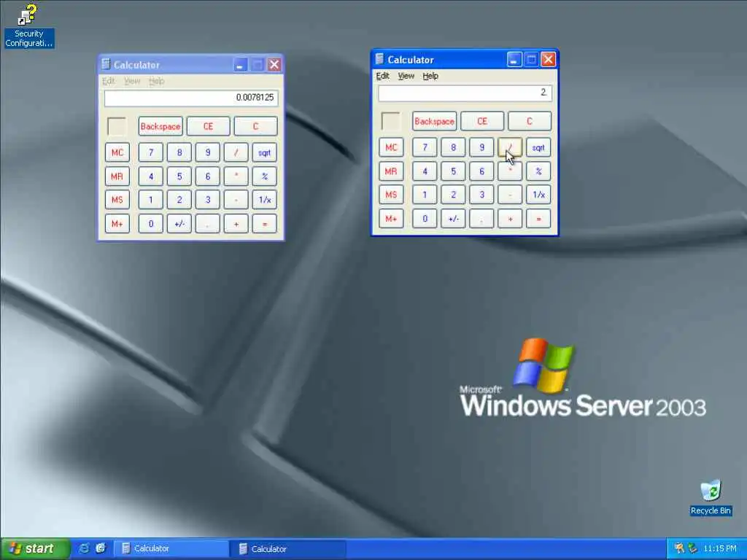Open Help menu in inactive Calculator
The width and height of the screenshot is (747, 560).
[x=156, y=81]
